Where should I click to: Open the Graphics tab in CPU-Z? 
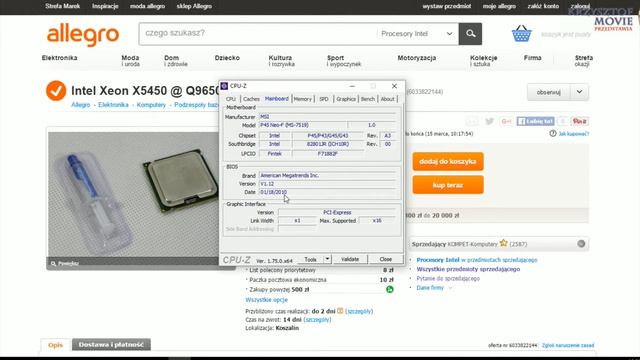pyautogui.click(x=346, y=99)
